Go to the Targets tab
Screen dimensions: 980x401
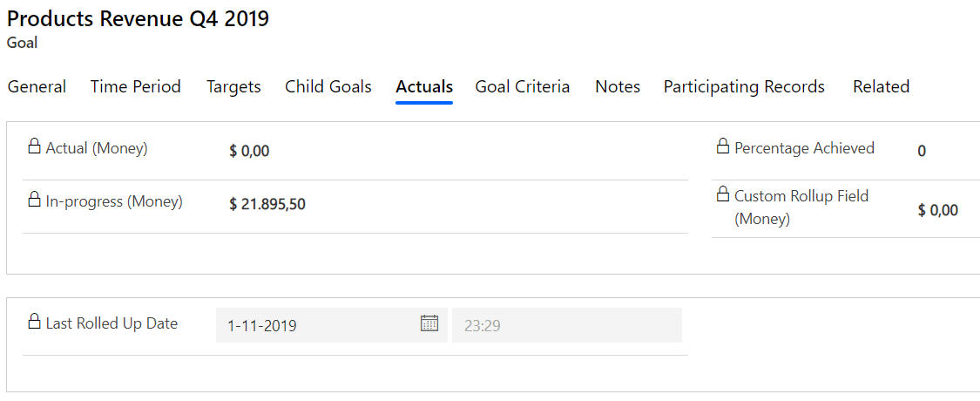click(x=233, y=86)
